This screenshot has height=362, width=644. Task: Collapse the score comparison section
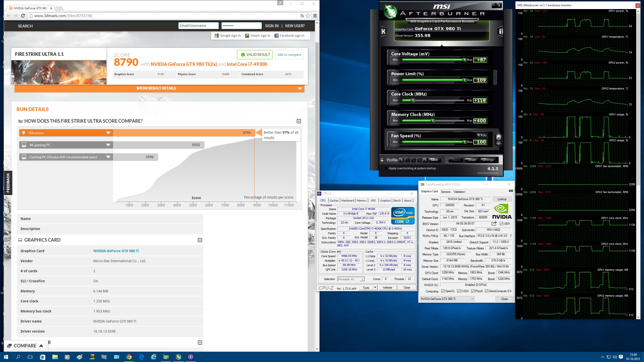[x=299, y=121]
